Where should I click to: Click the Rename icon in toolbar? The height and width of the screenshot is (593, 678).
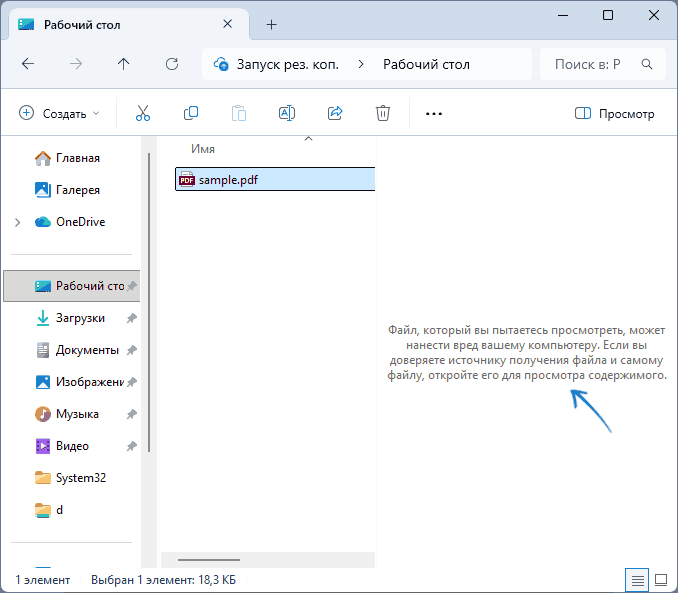tap(287, 114)
